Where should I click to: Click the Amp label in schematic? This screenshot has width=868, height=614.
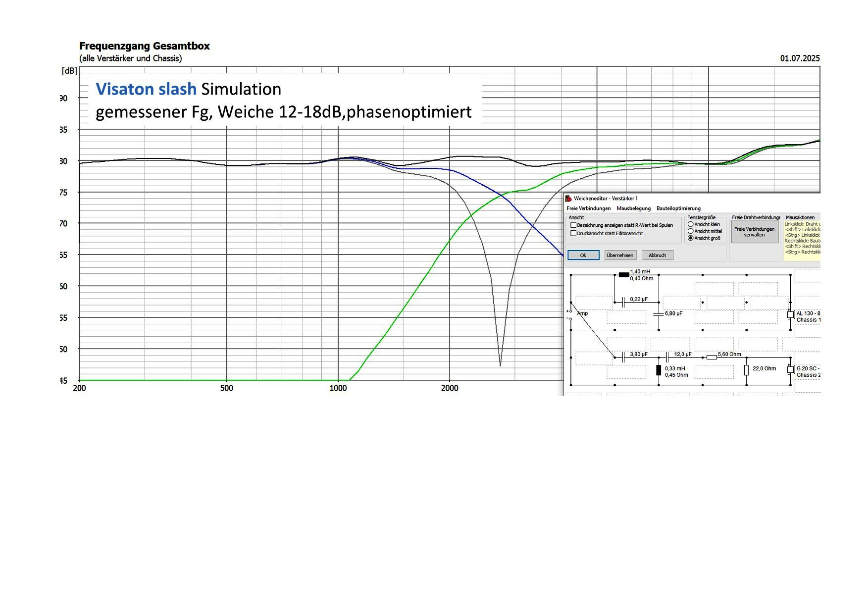click(x=582, y=313)
